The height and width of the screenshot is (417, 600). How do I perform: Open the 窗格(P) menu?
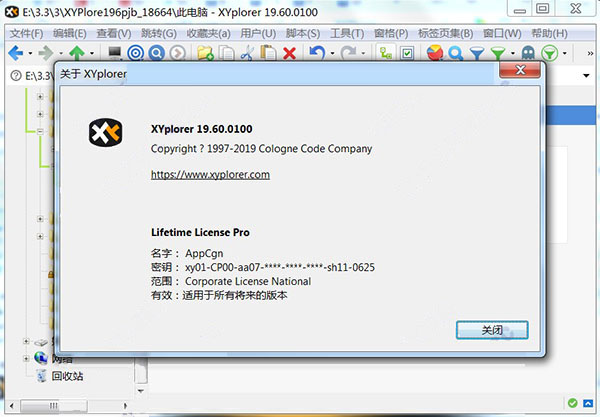[391, 33]
